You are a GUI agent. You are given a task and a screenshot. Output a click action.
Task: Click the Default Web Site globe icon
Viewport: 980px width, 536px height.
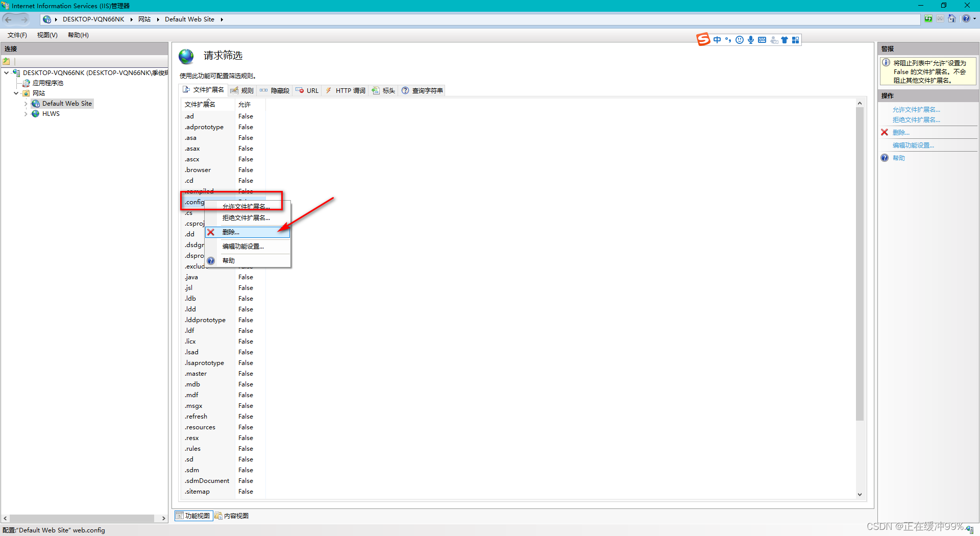[x=36, y=104]
